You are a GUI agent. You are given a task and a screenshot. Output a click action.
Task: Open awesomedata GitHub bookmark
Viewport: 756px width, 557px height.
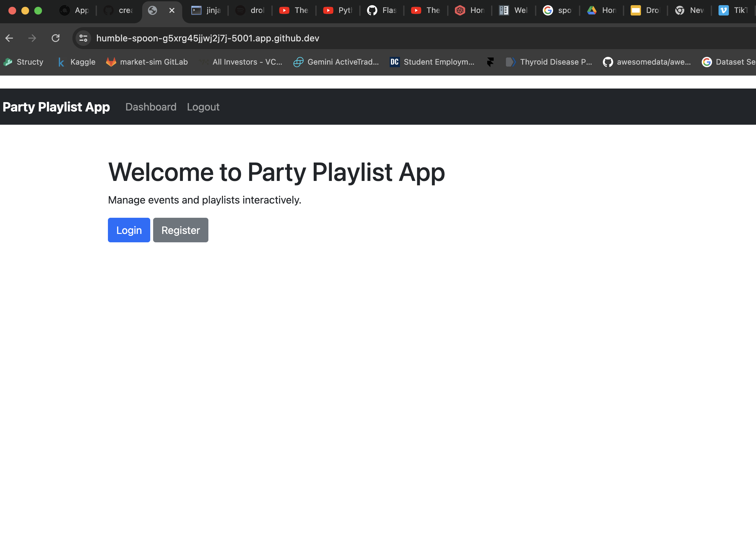tap(647, 62)
